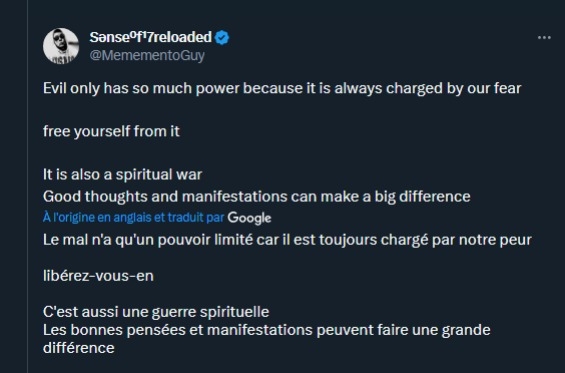This screenshot has height=373, width=565.
Task: Click the 'libérez-vous-en' text
Action: 98,276
